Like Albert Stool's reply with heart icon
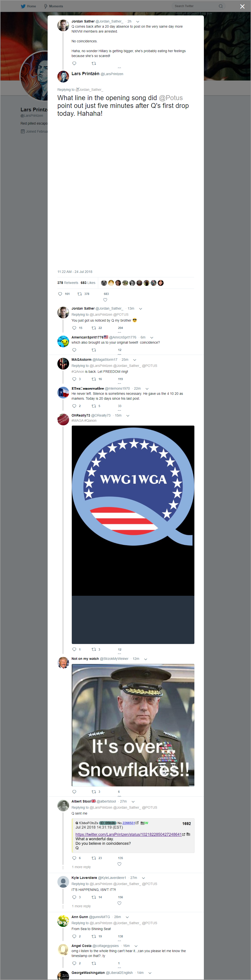Screen dimensions: 251x980 119,864
